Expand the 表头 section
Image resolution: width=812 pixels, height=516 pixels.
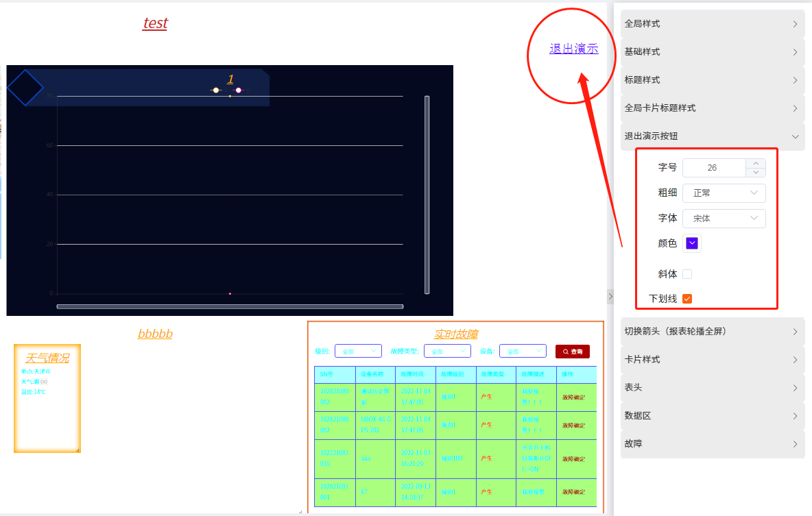pyautogui.click(x=712, y=387)
